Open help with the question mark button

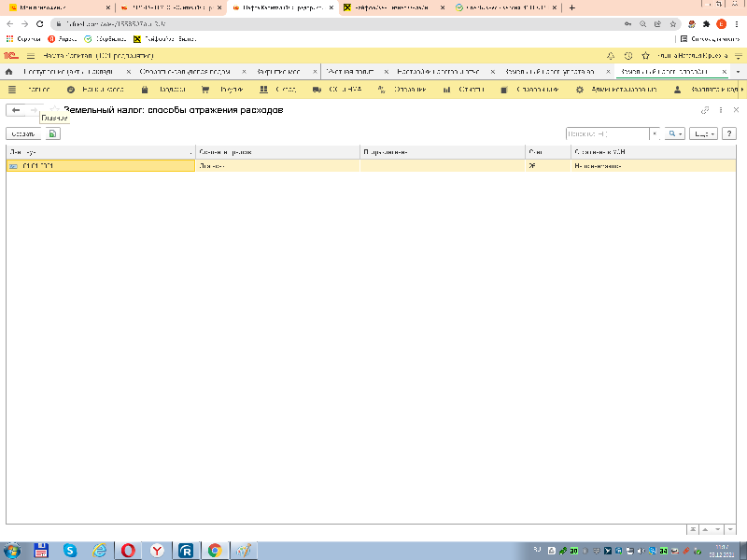[729, 133]
